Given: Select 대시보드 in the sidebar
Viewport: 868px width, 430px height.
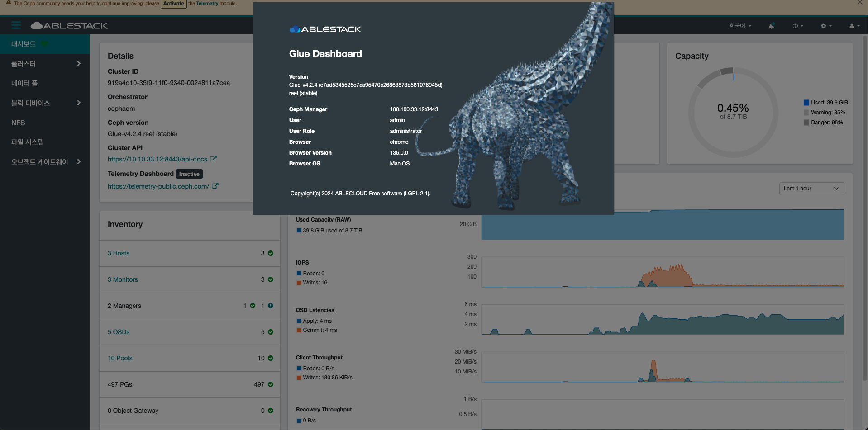Looking at the screenshot, I should pos(45,44).
